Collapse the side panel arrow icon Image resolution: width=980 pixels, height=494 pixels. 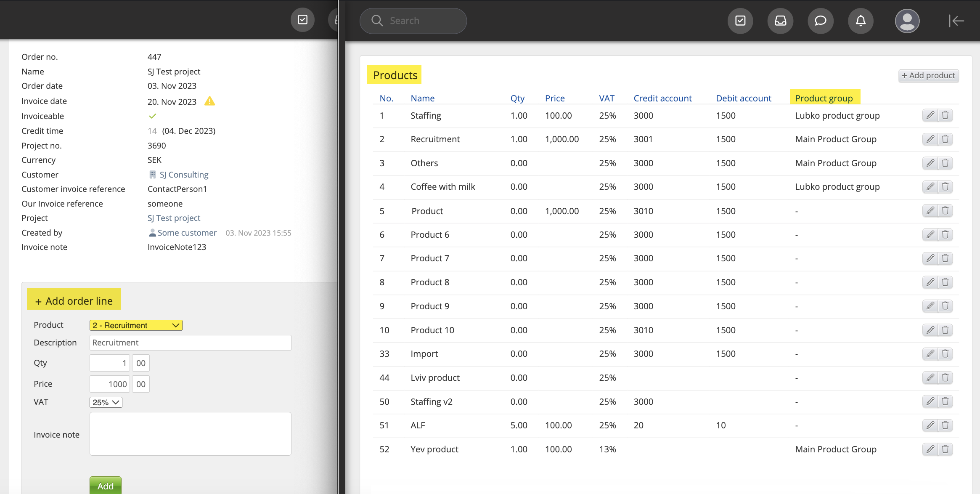pyautogui.click(x=956, y=21)
